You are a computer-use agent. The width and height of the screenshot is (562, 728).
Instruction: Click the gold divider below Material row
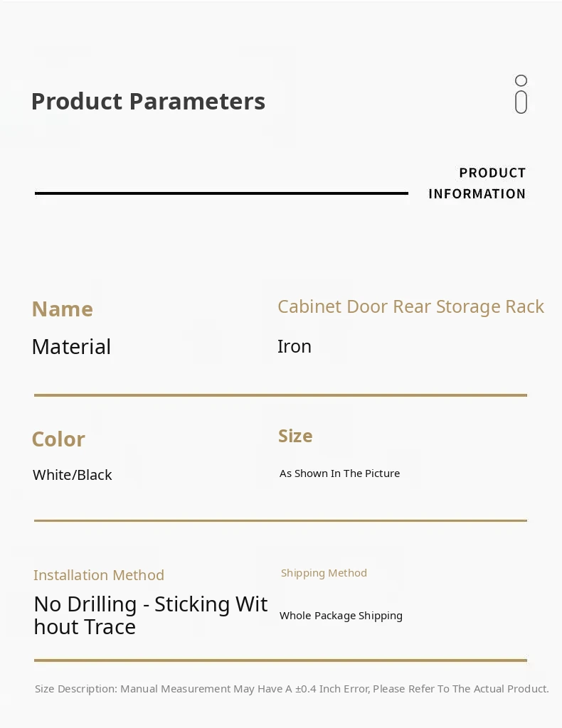coord(280,395)
